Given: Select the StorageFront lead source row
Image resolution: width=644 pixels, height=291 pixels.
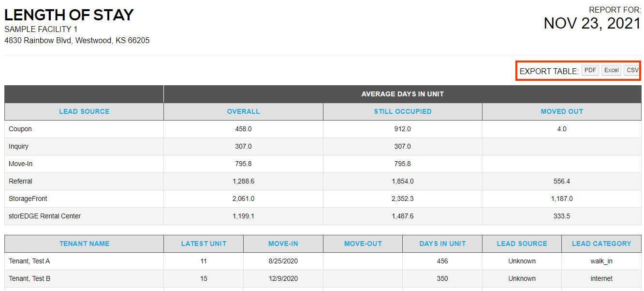Looking at the screenshot, I should 323,199.
